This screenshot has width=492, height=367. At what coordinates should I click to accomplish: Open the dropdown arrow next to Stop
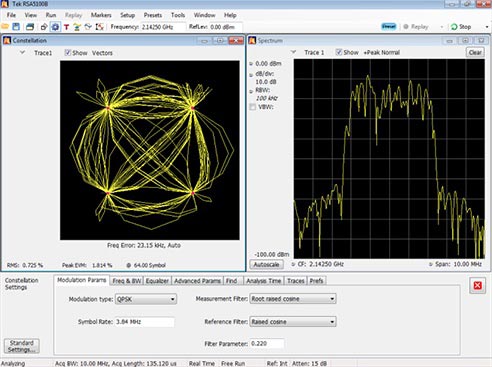487,27
